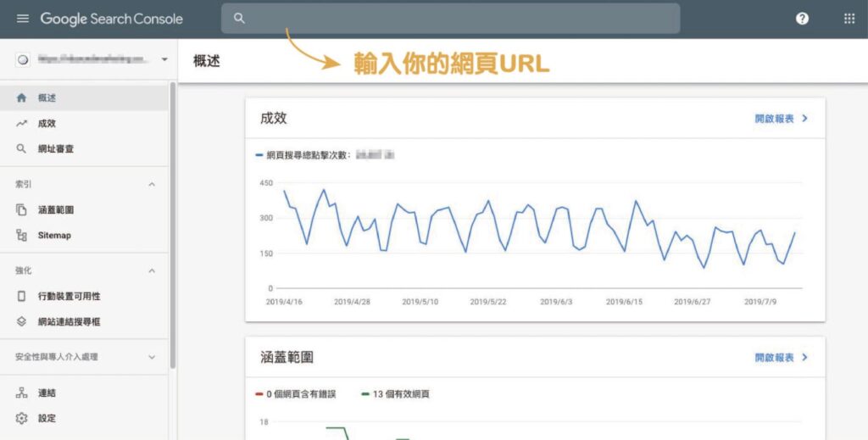Expand the 安全性與專人介入處理 section chevron
The width and height of the screenshot is (868, 440).
pos(152,358)
